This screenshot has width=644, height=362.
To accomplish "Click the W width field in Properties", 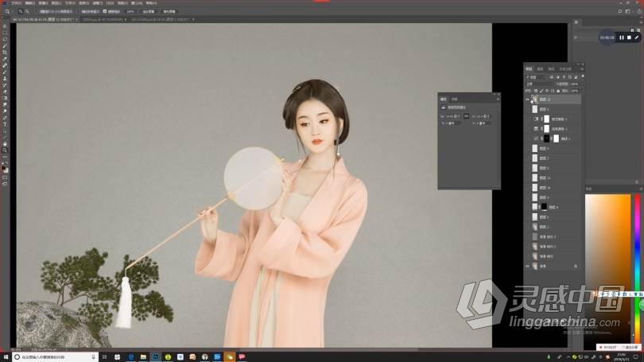I will [454, 116].
